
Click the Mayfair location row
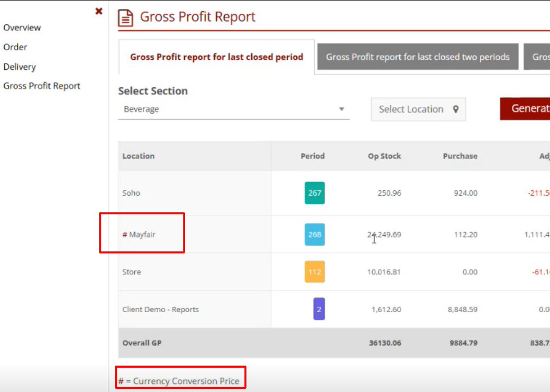pyautogui.click(x=142, y=234)
